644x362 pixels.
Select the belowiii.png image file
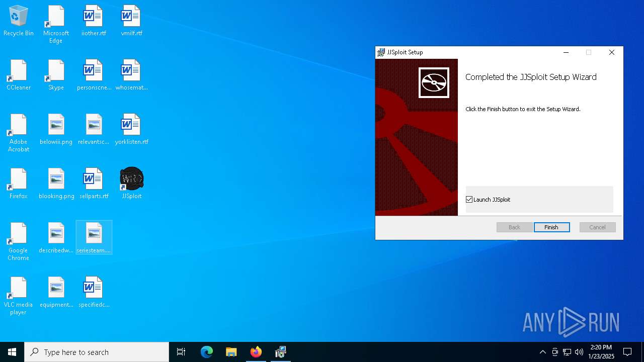56,130
